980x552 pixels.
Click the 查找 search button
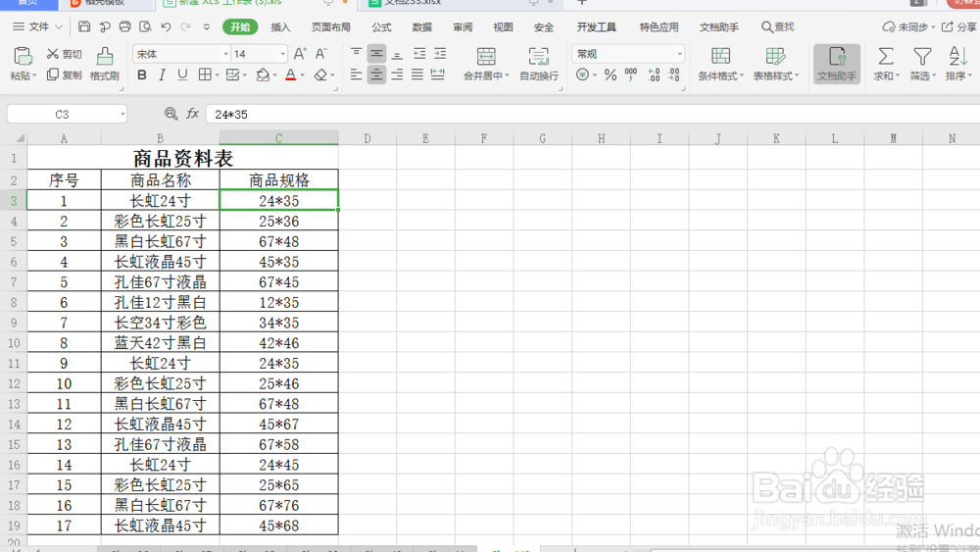pyautogui.click(x=777, y=26)
